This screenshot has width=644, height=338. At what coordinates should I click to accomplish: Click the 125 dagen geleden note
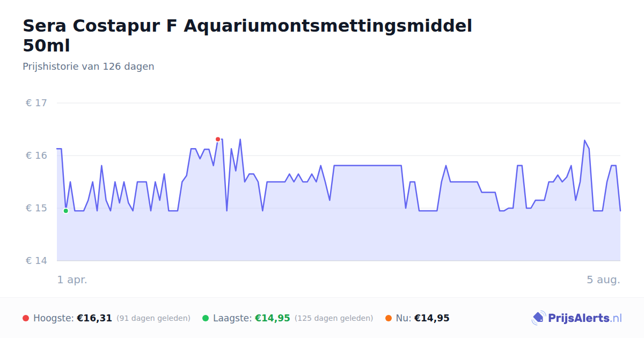tap(334, 318)
